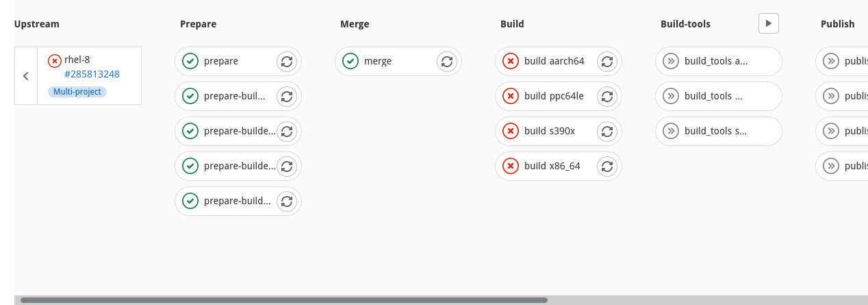Open upstream pipeline #285813248 link
This screenshot has width=868, height=305.
(x=92, y=74)
